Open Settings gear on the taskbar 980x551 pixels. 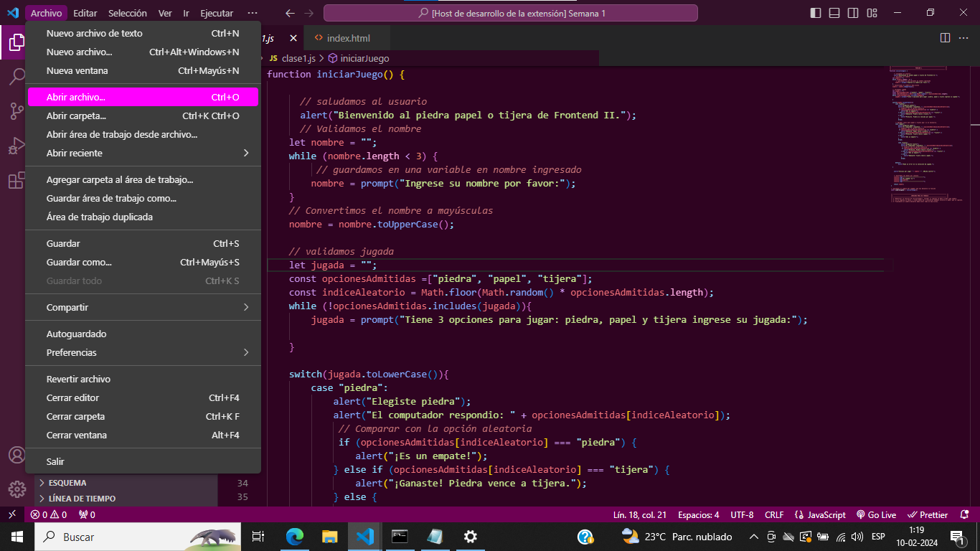tap(471, 537)
